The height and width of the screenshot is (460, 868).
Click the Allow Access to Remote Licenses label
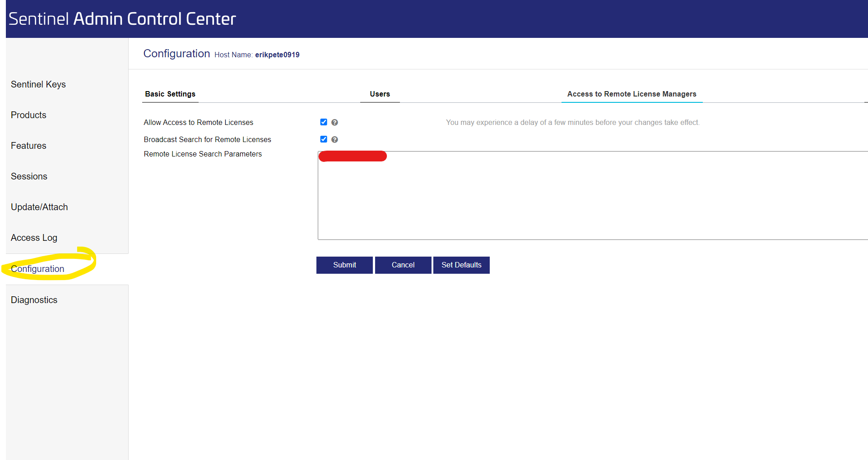[x=199, y=122]
